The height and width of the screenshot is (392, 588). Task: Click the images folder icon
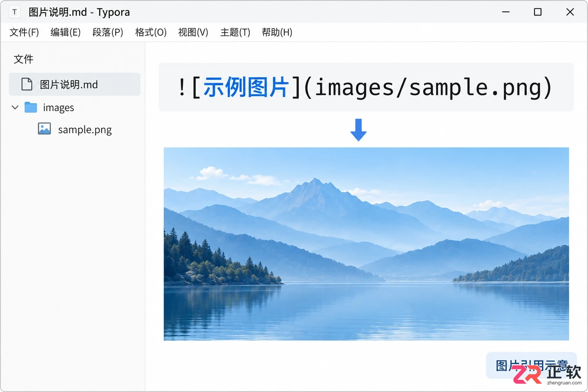tap(31, 107)
